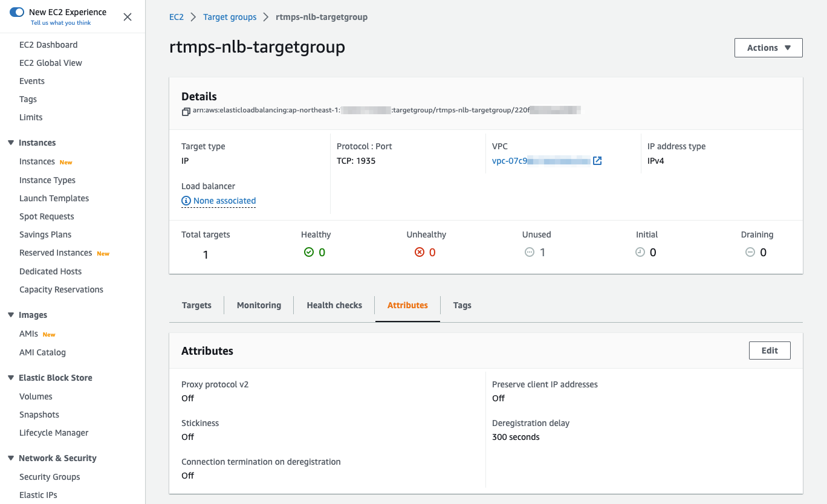827x504 pixels.
Task: Click the IPv4 address type value
Action: click(x=656, y=161)
